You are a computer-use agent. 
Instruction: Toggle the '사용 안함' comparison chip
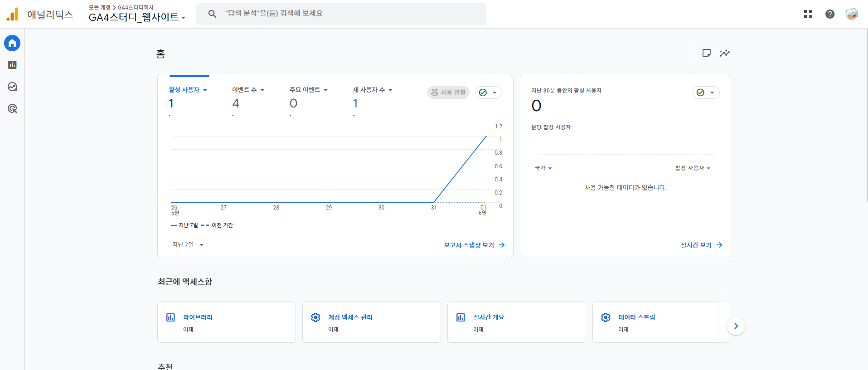(x=448, y=92)
